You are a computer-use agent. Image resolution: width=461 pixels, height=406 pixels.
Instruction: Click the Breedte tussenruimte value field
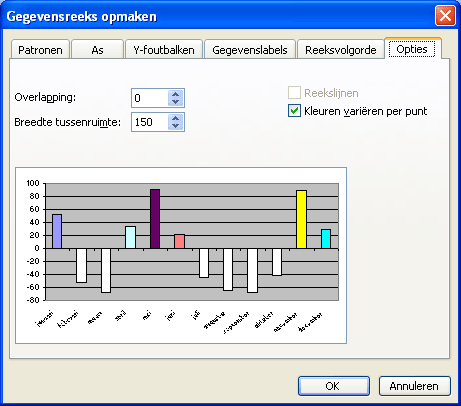150,122
